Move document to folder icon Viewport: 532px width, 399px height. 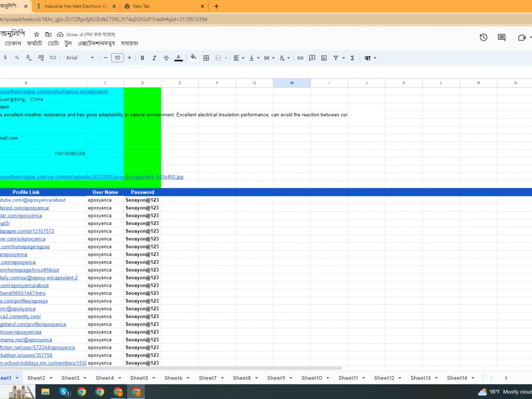click(x=48, y=34)
